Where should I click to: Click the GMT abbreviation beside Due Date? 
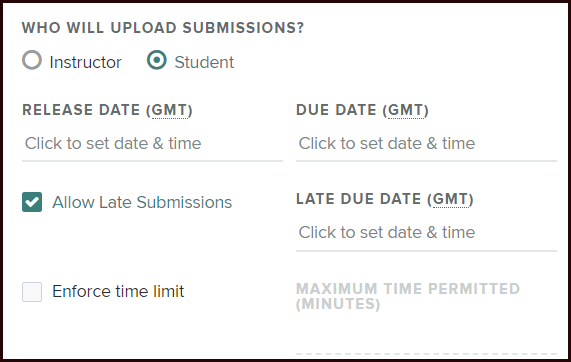click(406, 110)
